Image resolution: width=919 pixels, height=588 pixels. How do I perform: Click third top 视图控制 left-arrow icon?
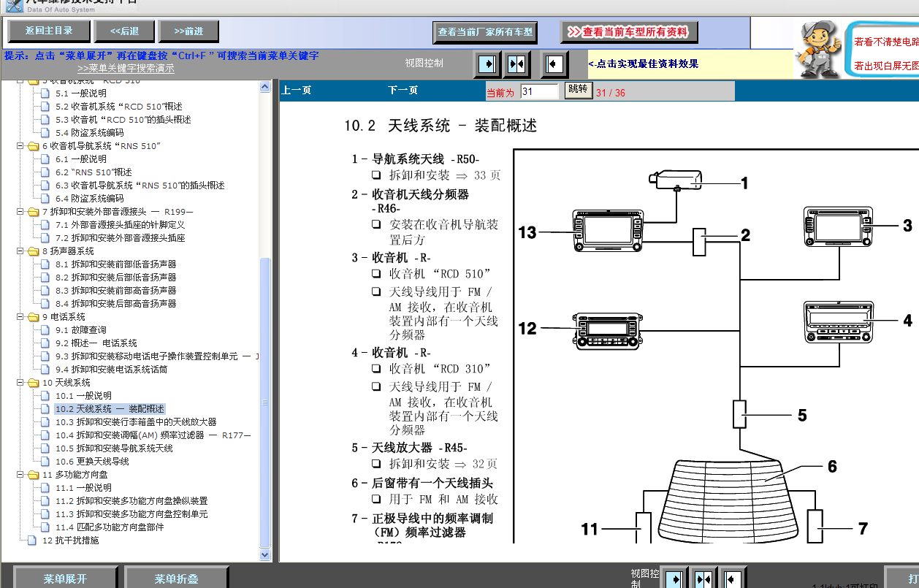click(554, 64)
